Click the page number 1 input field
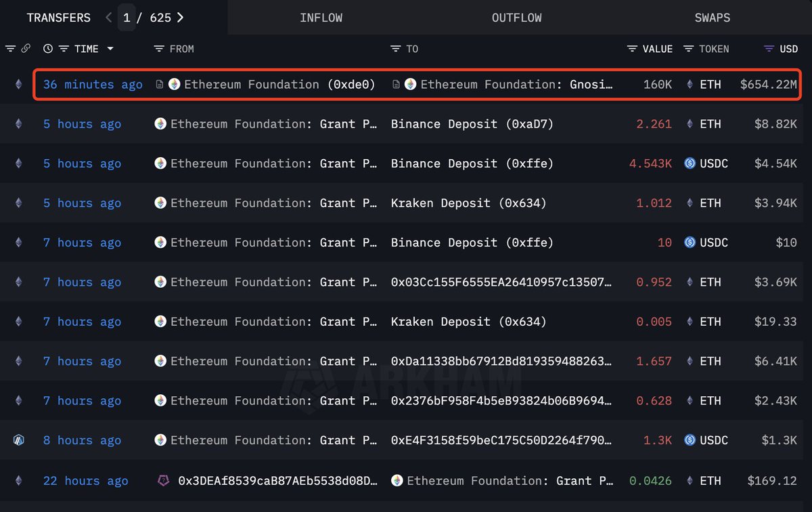Viewport: 812px width, 512px height. tap(127, 18)
